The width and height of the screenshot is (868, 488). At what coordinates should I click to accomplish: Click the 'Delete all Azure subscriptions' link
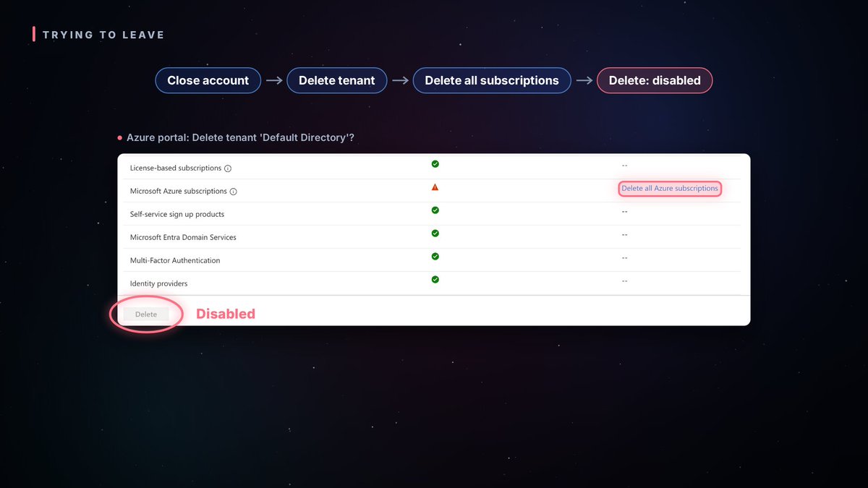(x=670, y=188)
